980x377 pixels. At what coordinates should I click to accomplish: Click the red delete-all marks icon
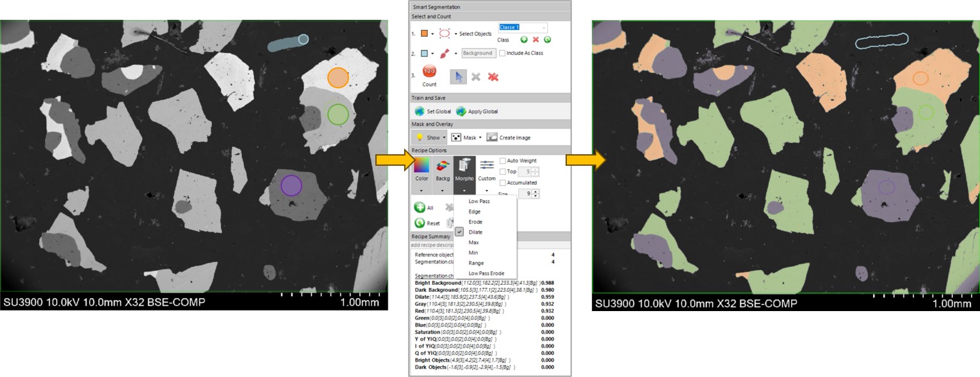[493, 77]
